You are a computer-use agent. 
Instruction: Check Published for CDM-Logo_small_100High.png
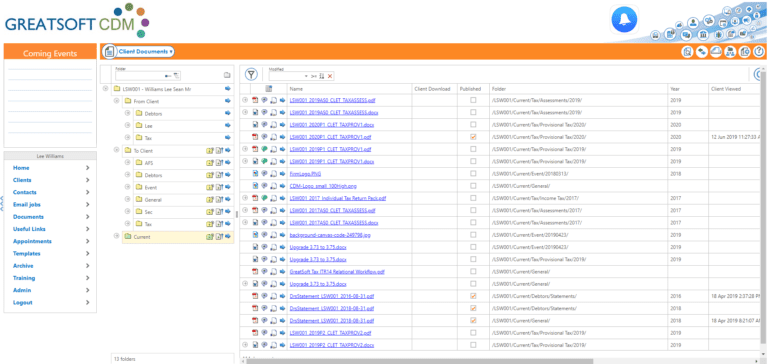point(473,186)
